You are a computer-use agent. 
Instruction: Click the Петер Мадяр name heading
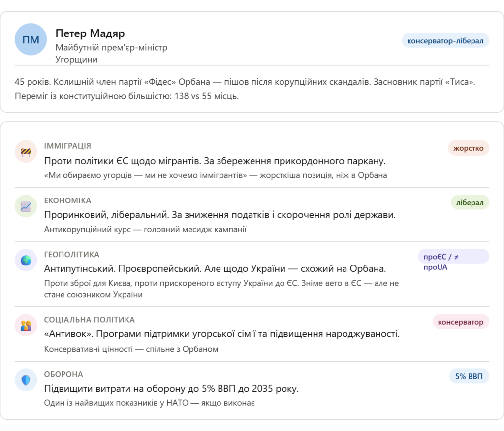89,33
